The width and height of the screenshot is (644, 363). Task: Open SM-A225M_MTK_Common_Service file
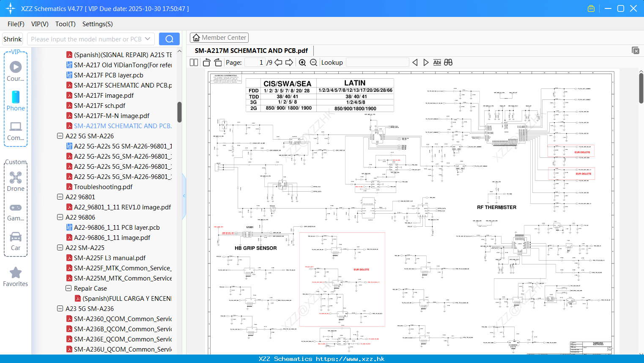click(119, 278)
